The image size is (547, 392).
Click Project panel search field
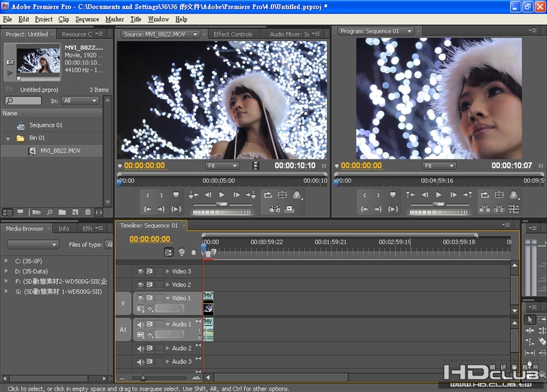point(23,101)
